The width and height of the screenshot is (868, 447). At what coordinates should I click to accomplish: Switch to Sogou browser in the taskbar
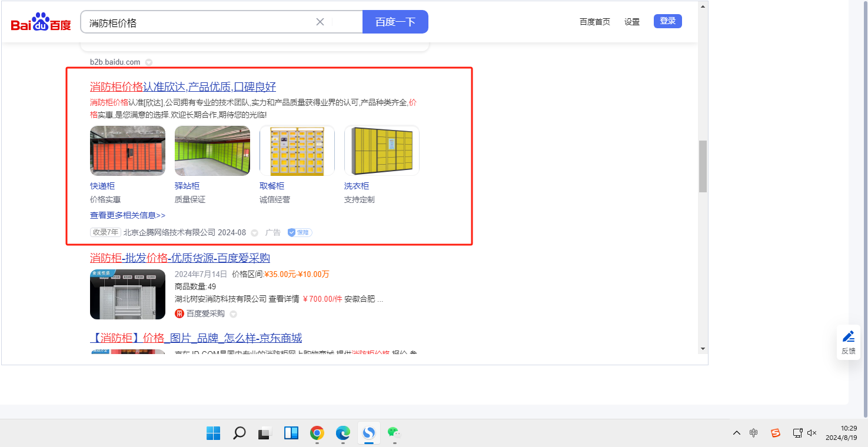[x=368, y=433]
